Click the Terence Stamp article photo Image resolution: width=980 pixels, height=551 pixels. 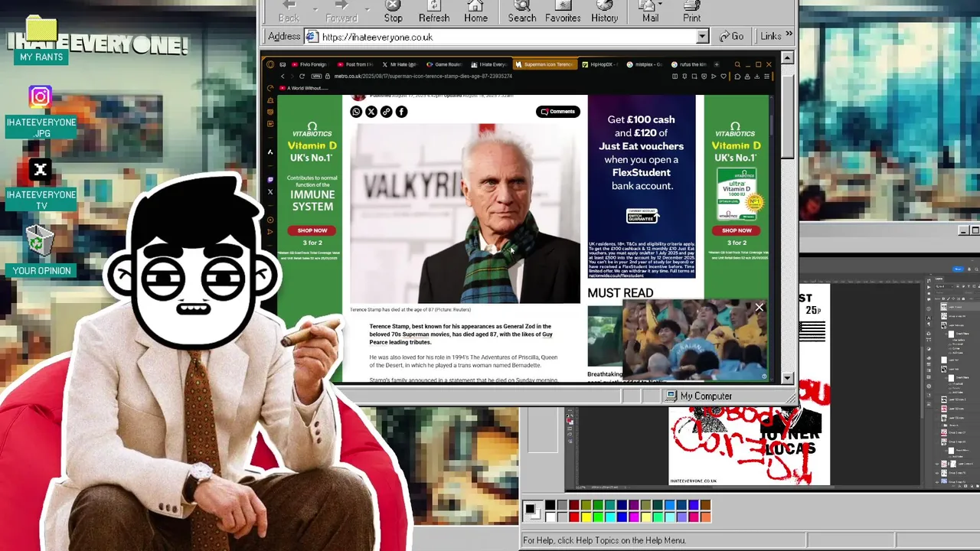[x=465, y=214]
